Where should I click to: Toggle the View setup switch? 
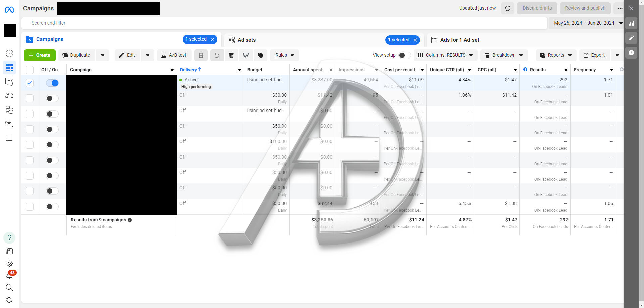tap(404, 55)
